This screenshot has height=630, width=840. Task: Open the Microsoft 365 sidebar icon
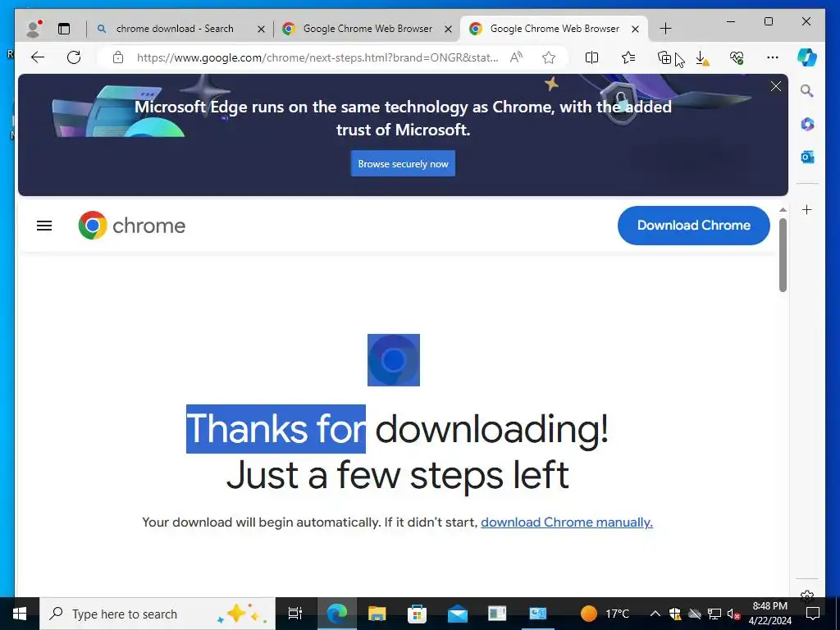(807, 125)
